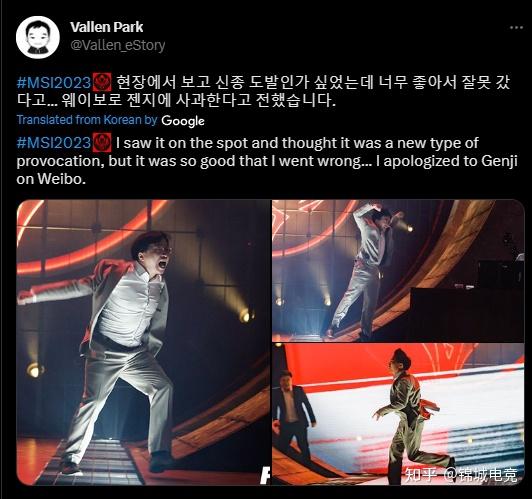The height and width of the screenshot is (499, 532).
Task: Click the original Korean tweet text
Action: point(264,91)
